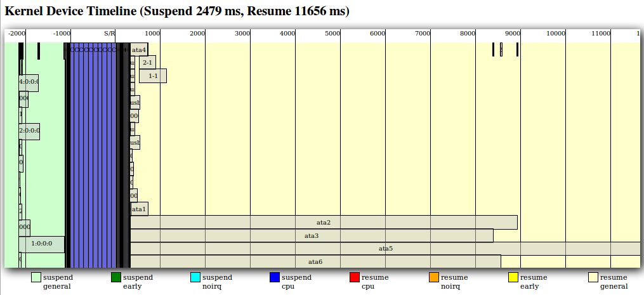Click the 5000 ms timeline tick label
Image resolution: width=644 pixels, height=295 pixels.
point(332,33)
